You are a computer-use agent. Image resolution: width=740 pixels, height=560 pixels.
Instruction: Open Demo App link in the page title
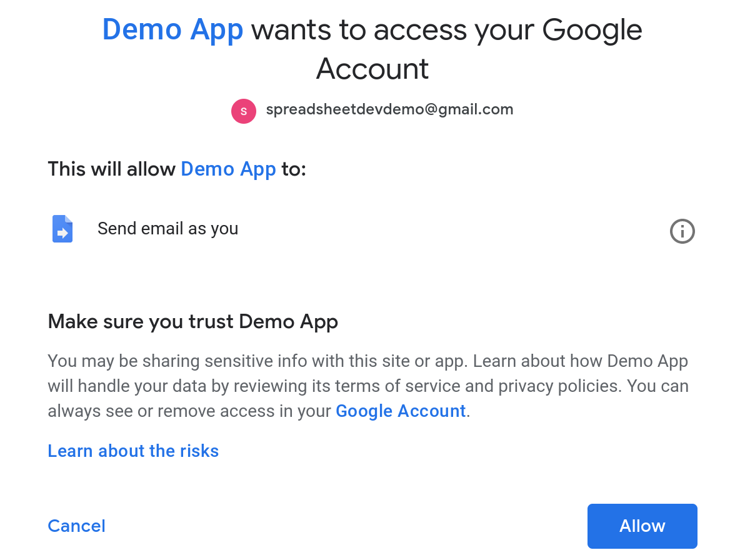[x=172, y=30]
